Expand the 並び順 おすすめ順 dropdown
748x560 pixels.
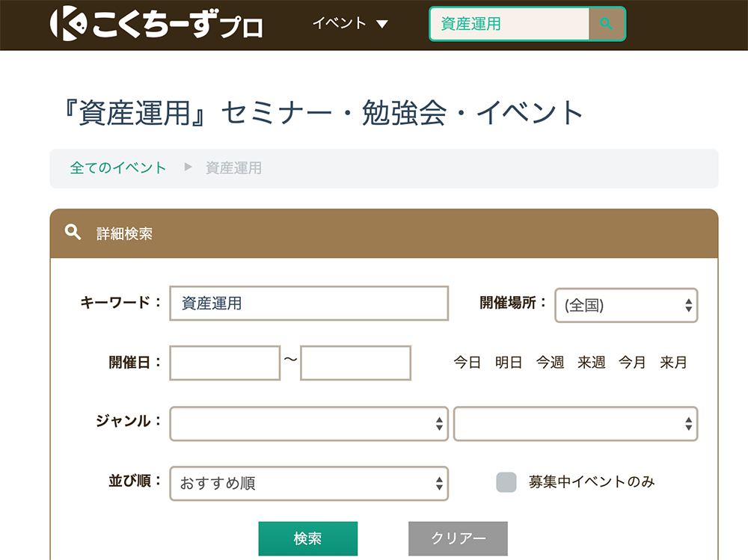(309, 483)
